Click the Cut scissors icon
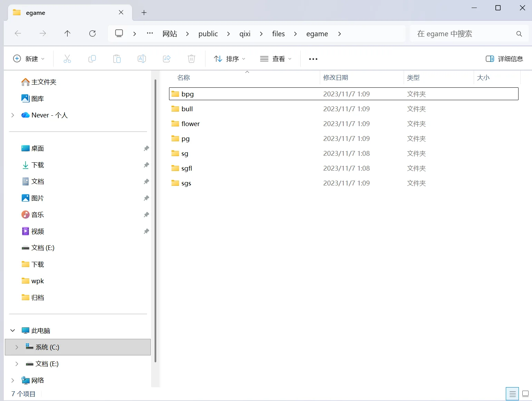 67,59
